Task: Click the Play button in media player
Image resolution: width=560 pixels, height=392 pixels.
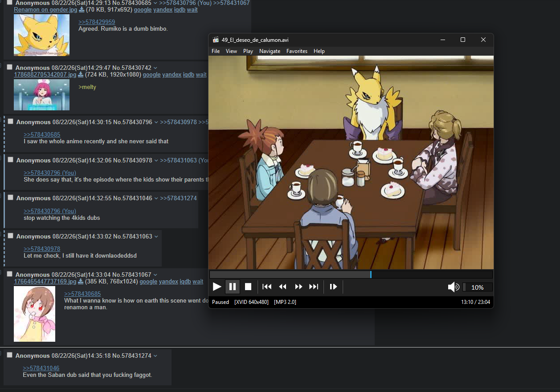Action: coord(217,287)
